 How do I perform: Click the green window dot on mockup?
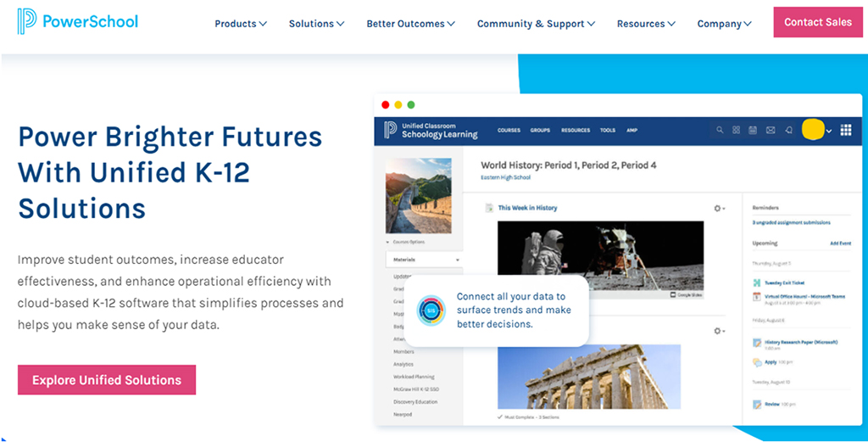(411, 104)
